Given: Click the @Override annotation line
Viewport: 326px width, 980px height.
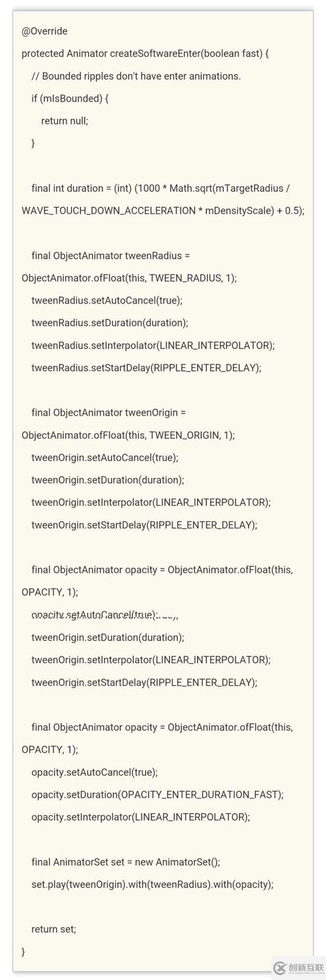Looking at the screenshot, I should tap(45, 31).
